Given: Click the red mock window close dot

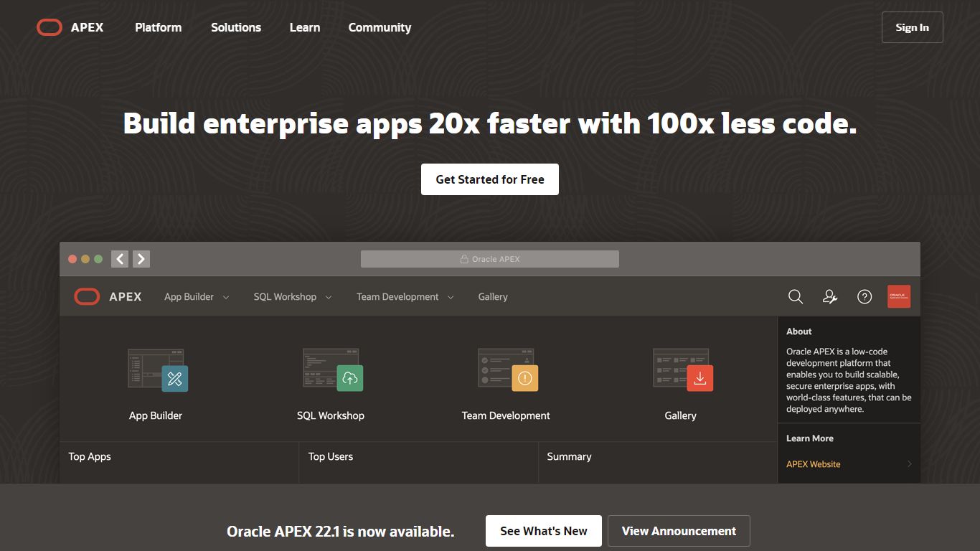Looking at the screenshot, I should tap(72, 259).
